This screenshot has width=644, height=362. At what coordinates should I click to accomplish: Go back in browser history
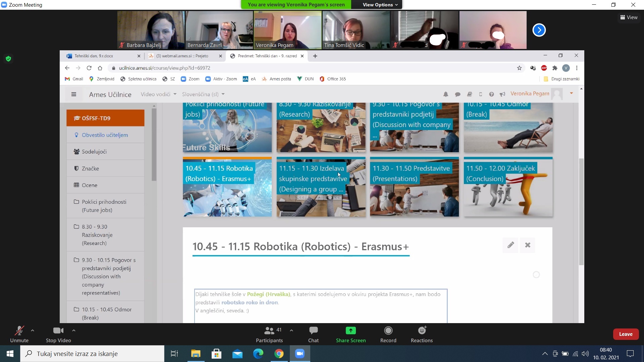coord(67,68)
